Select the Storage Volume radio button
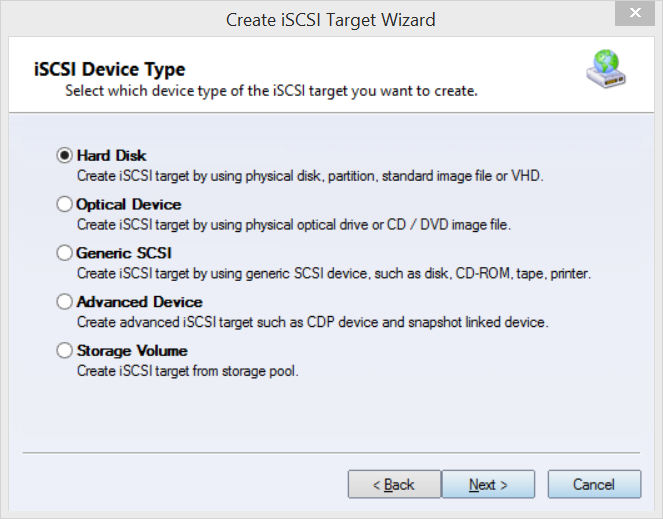The image size is (663, 519). point(64,351)
